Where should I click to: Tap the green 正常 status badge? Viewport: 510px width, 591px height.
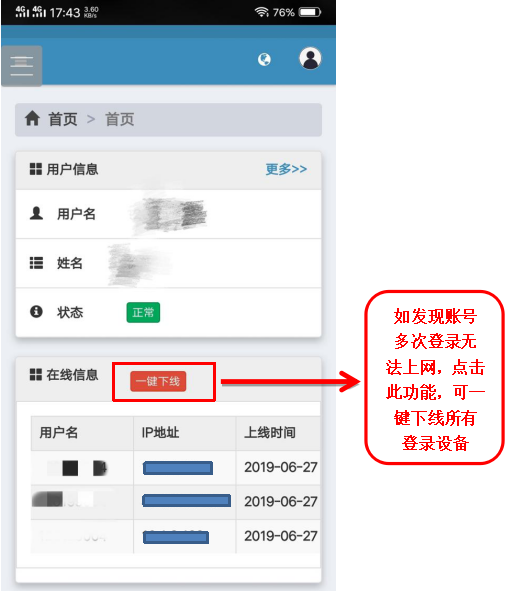click(143, 312)
